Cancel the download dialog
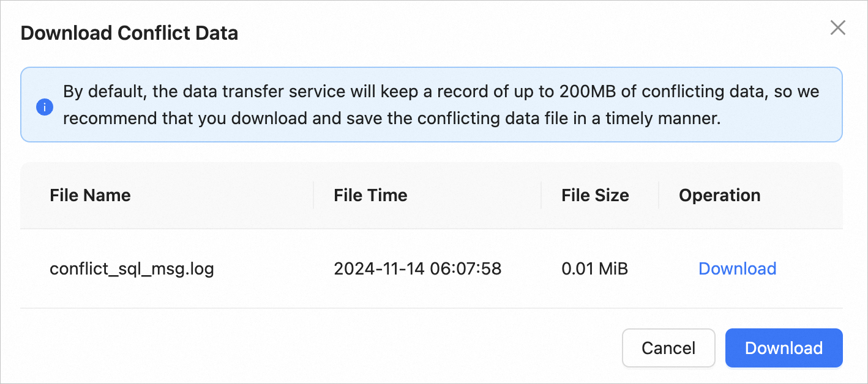 pos(668,348)
